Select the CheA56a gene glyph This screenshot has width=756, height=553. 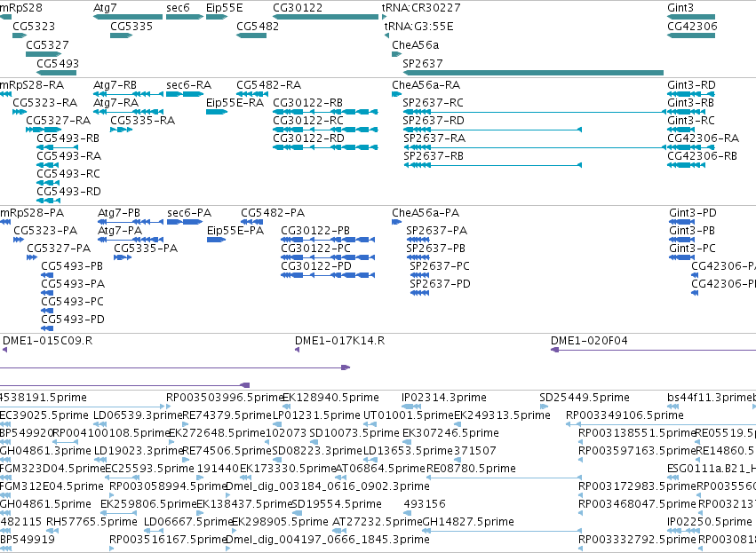397,54
